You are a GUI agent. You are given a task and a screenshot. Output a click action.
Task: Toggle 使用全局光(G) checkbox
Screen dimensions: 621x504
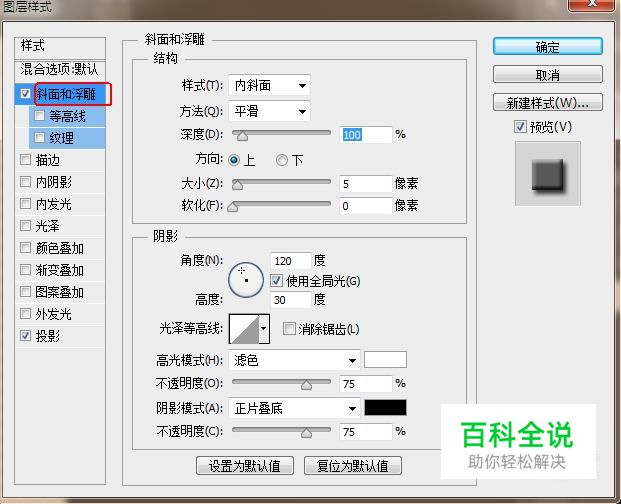276,281
